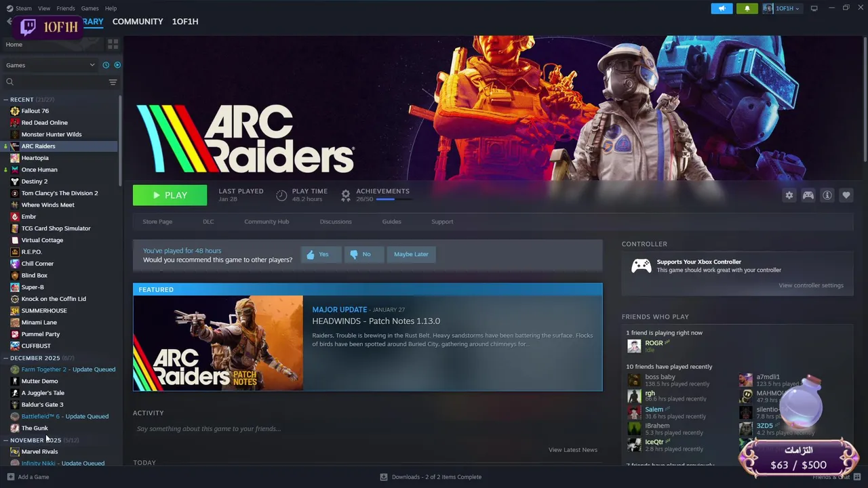Click the Add a Game plus icon
The image size is (868, 488).
(9, 476)
